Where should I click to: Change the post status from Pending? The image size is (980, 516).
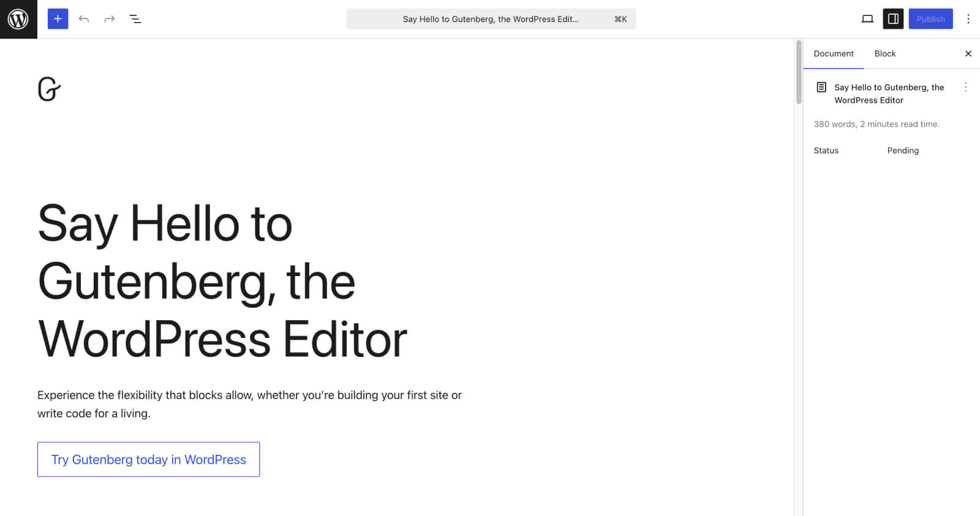pyautogui.click(x=903, y=150)
